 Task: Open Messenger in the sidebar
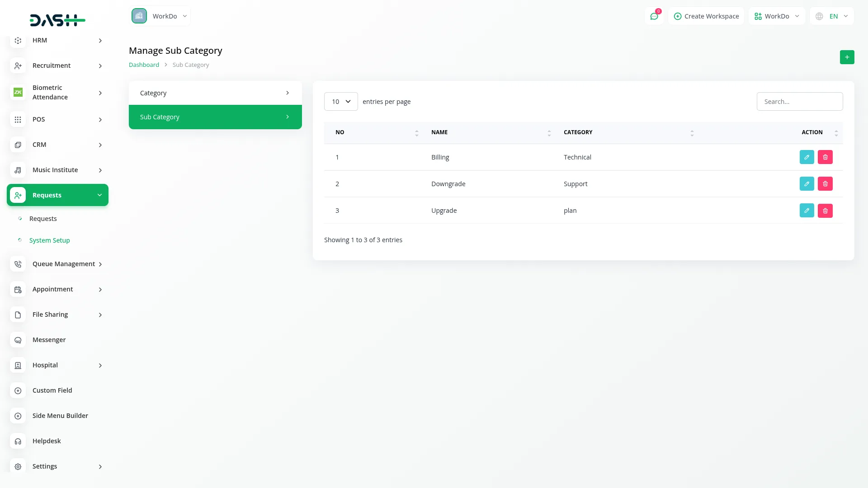click(x=49, y=340)
